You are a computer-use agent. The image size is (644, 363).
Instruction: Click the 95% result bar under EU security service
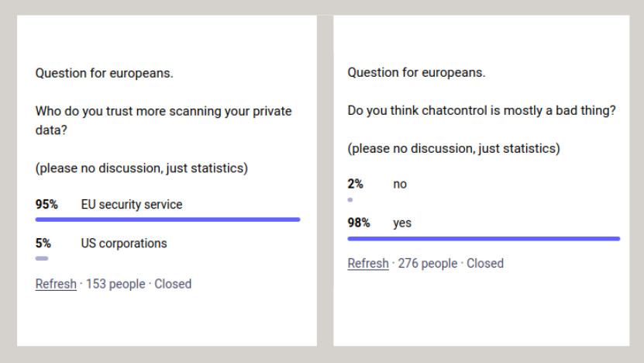(x=167, y=220)
